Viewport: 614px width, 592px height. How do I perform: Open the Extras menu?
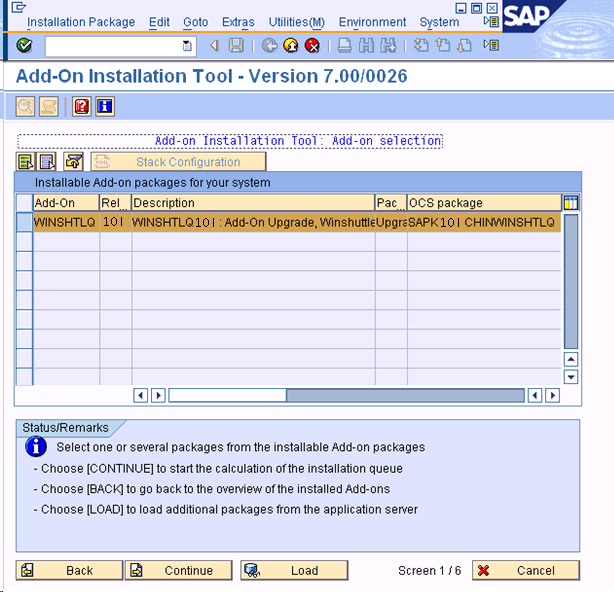[x=238, y=22]
